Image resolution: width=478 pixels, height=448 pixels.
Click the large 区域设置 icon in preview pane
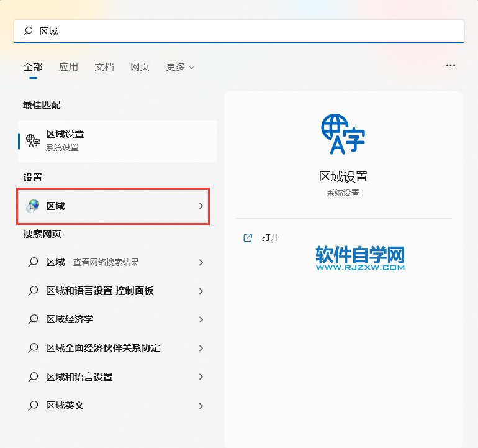pos(343,134)
